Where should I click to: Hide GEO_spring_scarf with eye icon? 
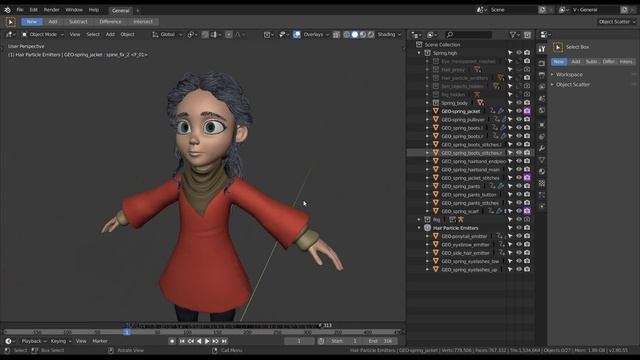(519, 211)
